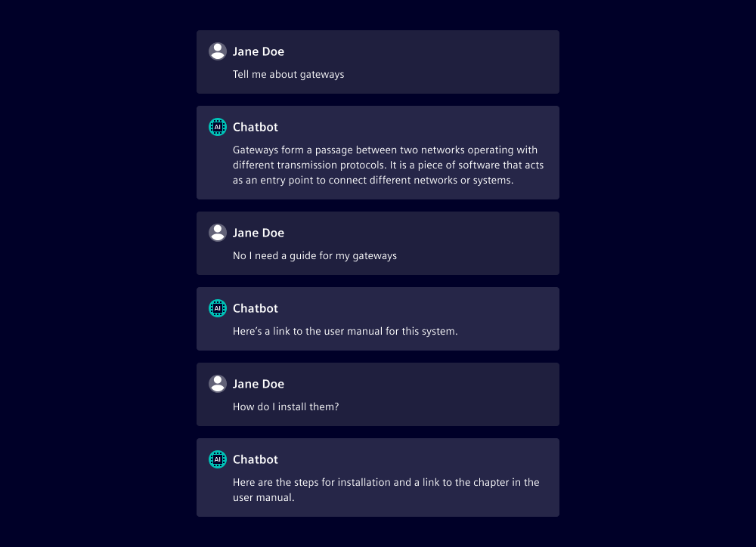The height and width of the screenshot is (547, 756).
Task: Select the 'Gateways form a passage' first line
Action: (x=385, y=150)
